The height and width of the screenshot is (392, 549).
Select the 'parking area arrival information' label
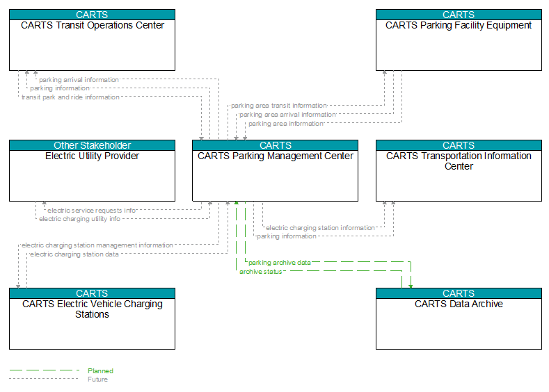[x=288, y=115]
